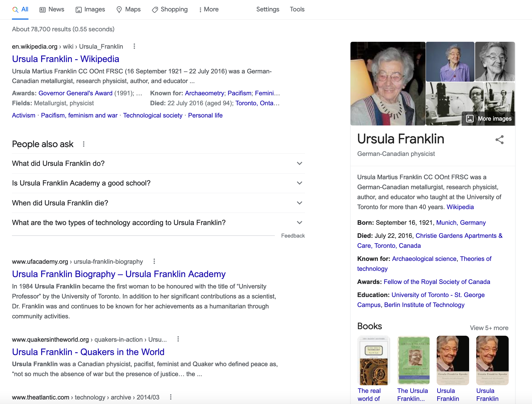Screen dimensions: 532x404
Task: Open the Personal life sitelink
Action: coord(205,116)
